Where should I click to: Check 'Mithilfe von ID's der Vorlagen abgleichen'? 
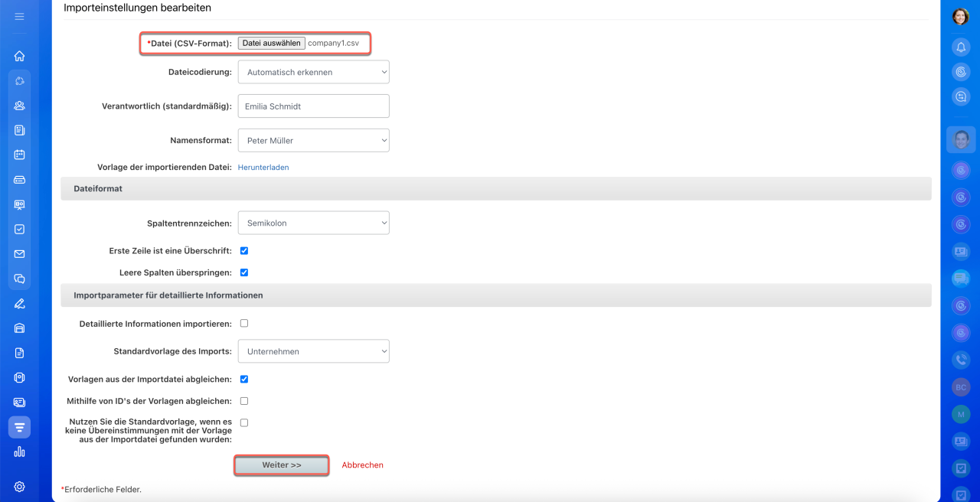pos(244,401)
